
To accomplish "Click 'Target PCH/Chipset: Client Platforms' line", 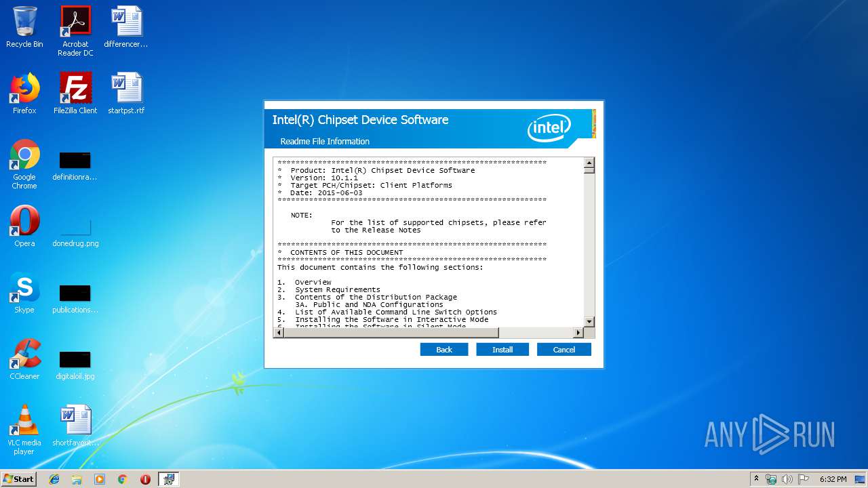I will pos(371,185).
